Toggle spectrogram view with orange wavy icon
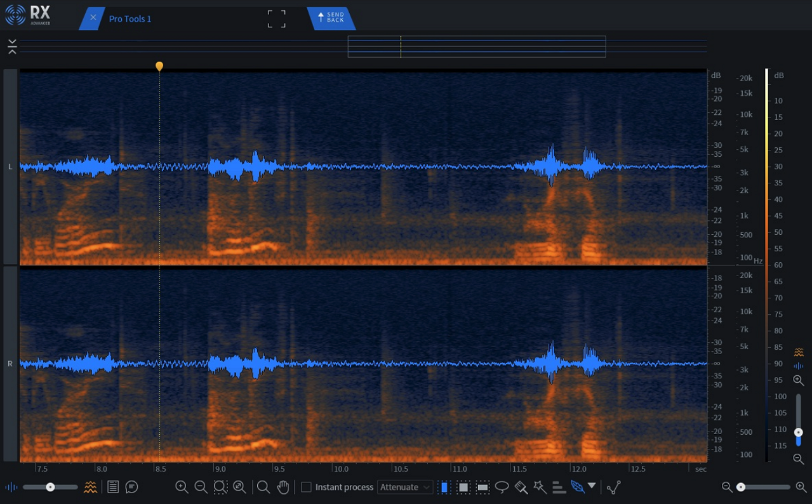 pyautogui.click(x=91, y=487)
